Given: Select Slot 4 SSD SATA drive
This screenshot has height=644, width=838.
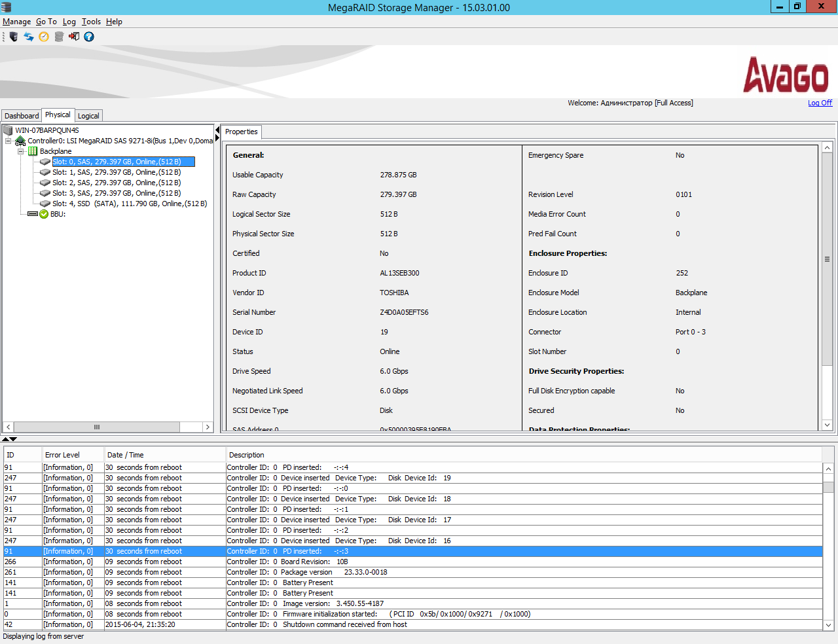Looking at the screenshot, I should click(x=130, y=204).
